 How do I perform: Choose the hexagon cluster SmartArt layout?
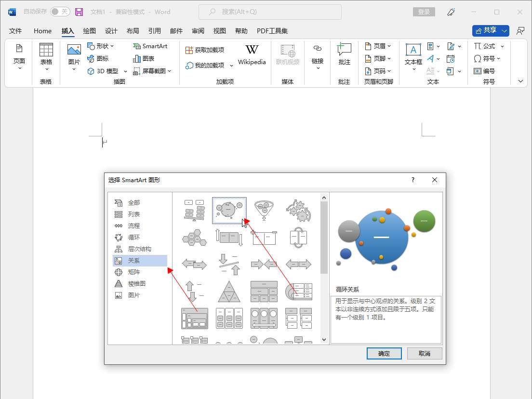(194, 238)
